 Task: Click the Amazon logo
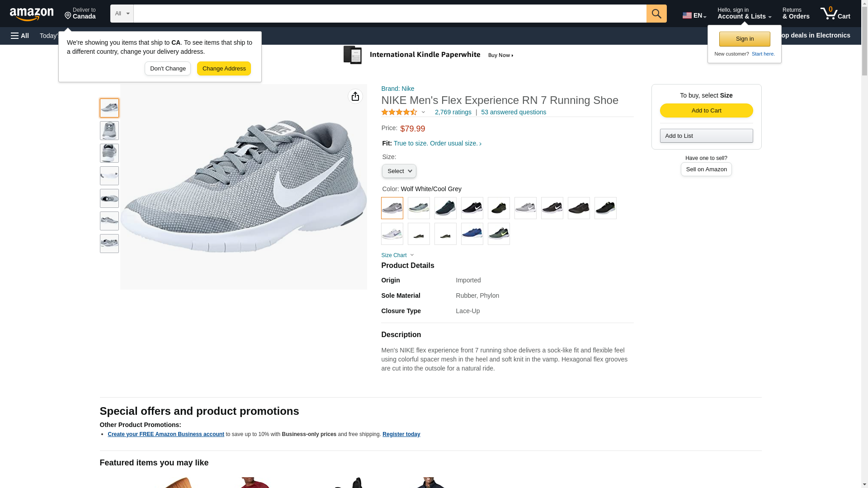(32, 14)
